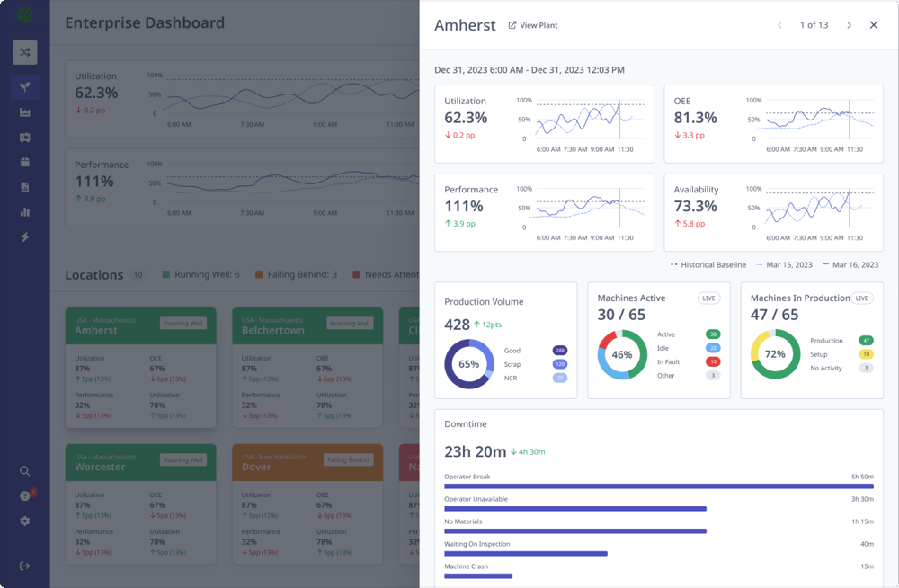Click the OEE trend chart
Viewport: 899px width, 588px height.
click(x=811, y=124)
